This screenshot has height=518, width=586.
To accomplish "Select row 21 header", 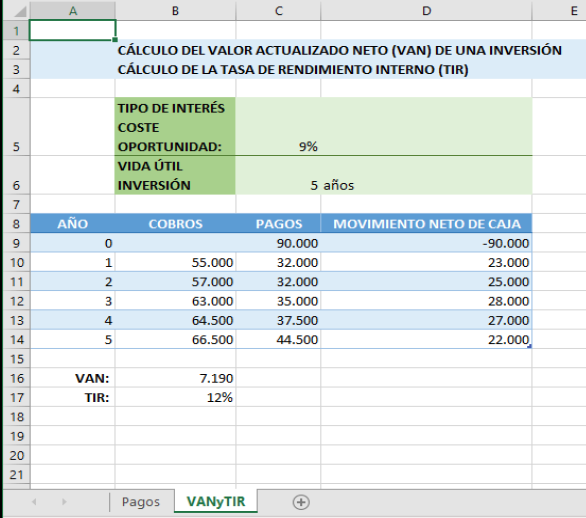I will point(16,475).
